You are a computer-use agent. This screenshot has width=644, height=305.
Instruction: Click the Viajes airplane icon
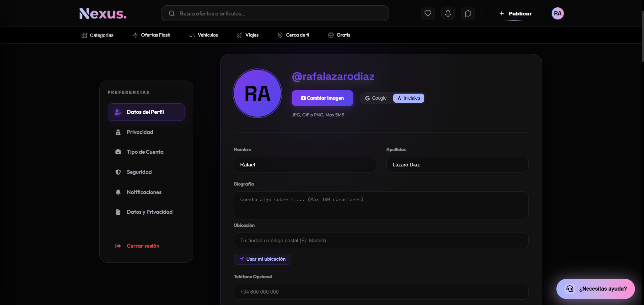[x=240, y=35]
